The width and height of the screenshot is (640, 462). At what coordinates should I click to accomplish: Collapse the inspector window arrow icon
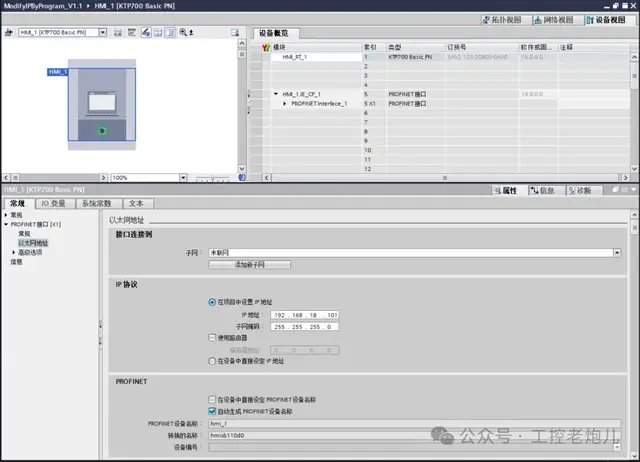pyautogui.click(x=633, y=190)
